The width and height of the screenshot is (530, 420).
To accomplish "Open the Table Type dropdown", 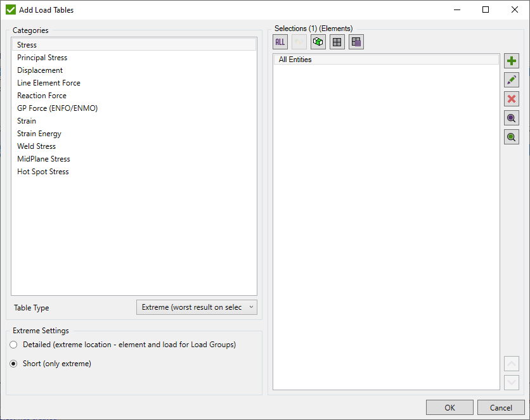I will (x=197, y=307).
